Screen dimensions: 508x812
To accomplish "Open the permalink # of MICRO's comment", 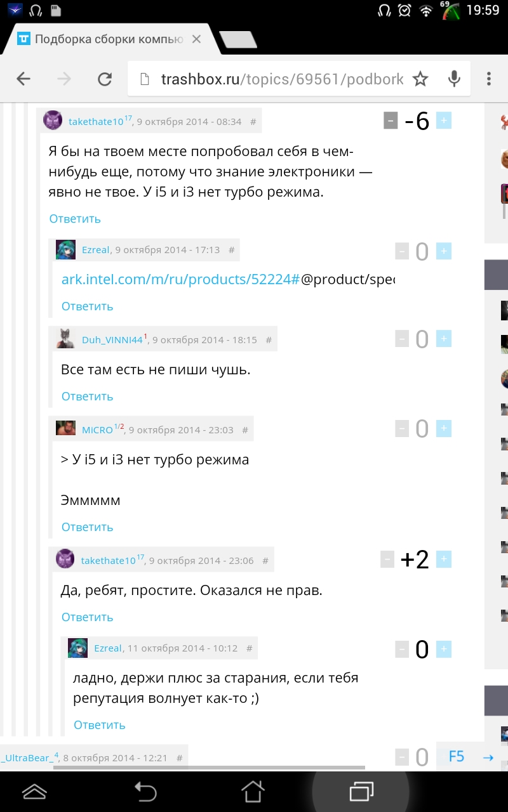I will [245, 429].
